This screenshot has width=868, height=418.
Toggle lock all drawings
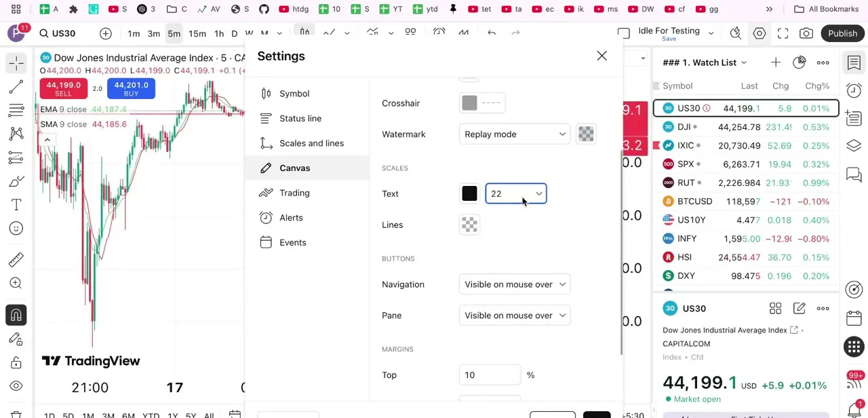[x=16, y=362]
